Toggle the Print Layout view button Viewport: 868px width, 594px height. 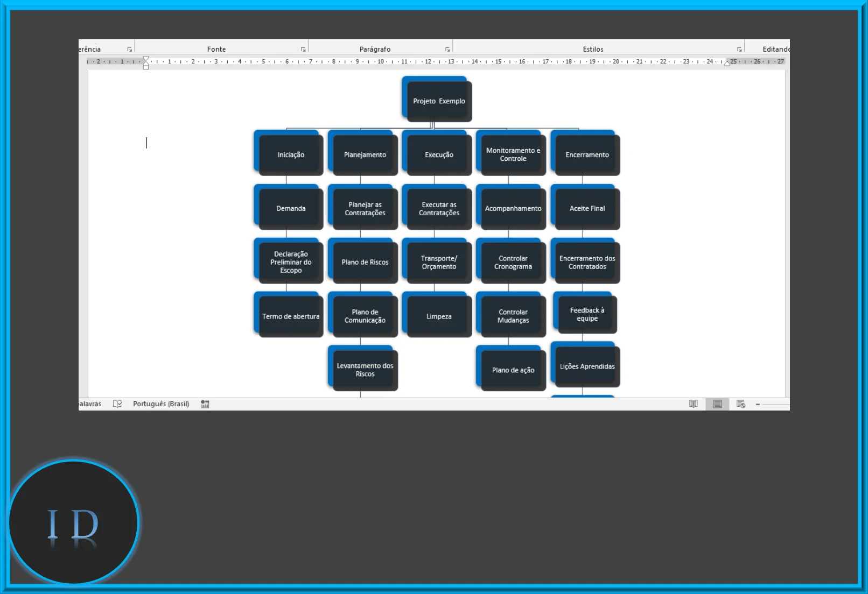pyautogui.click(x=717, y=404)
